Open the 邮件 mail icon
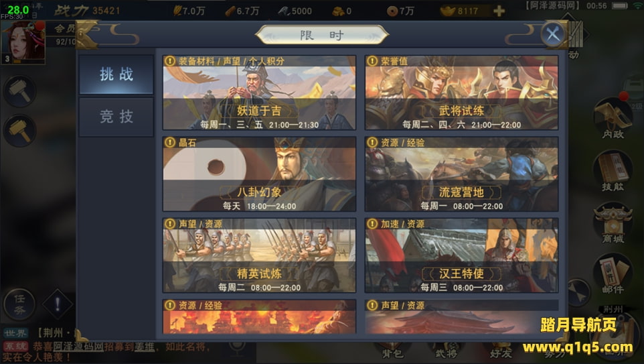The image size is (644, 364). [613, 274]
